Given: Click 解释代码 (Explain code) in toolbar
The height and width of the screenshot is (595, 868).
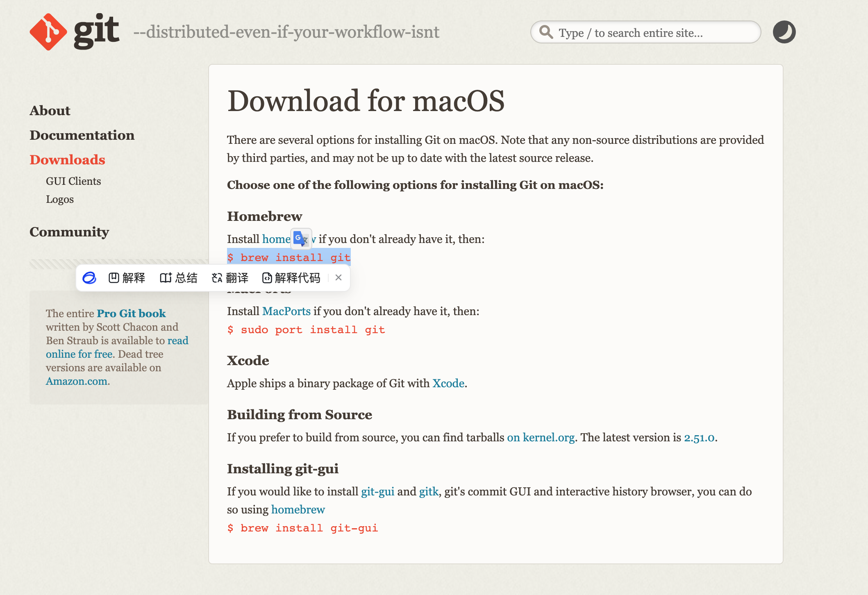Looking at the screenshot, I should [x=291, y=278].
